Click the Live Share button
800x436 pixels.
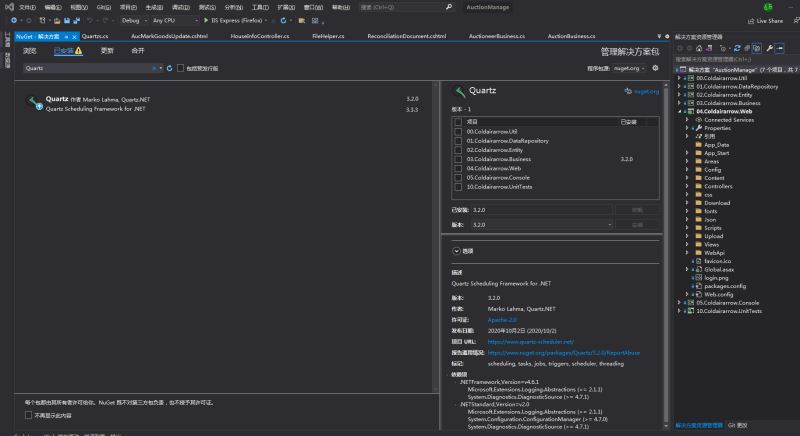pyautogui.click(x=765, y=21)
